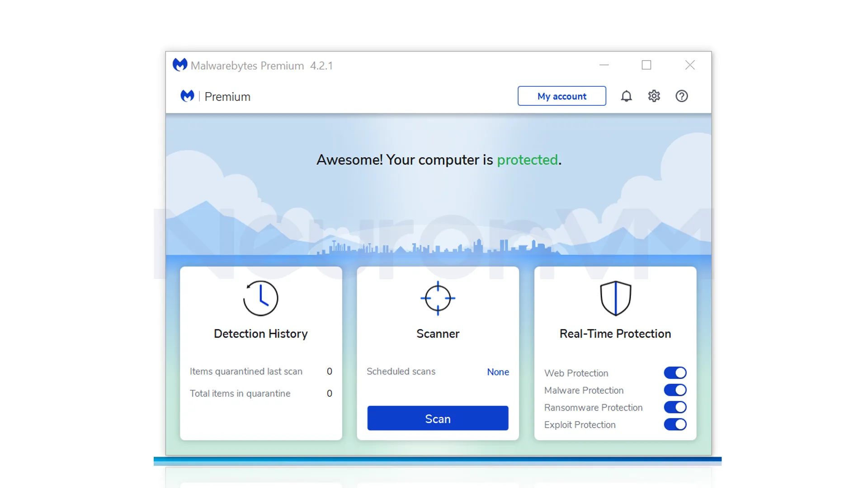Screen dimensions: 868x488
Task: Click the Malwarebytes logo beside Premium
Action: coord(187,96)
